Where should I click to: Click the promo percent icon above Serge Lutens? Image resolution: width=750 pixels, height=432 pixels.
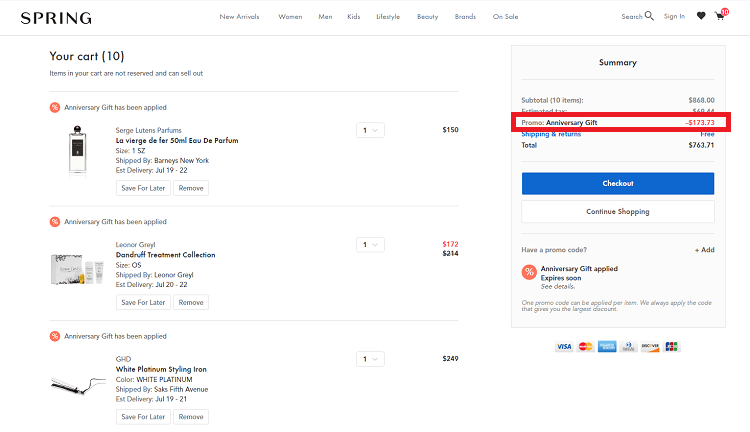tap(55, 107)
